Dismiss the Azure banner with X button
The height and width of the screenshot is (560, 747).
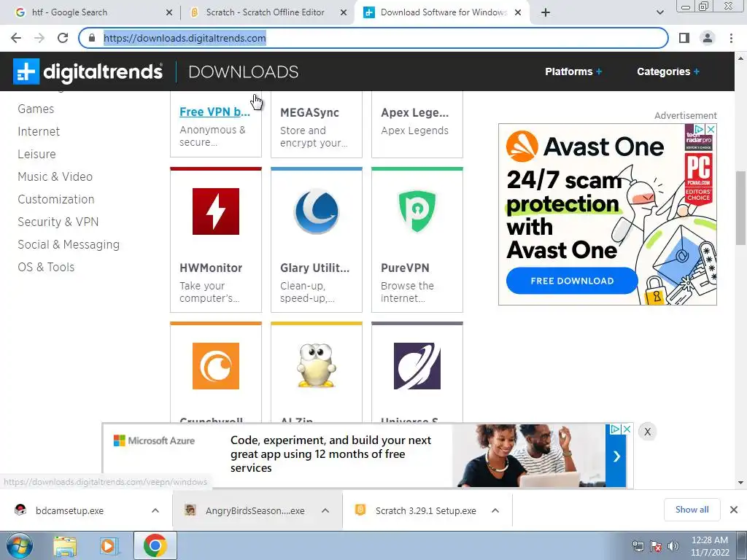point(648,432)
